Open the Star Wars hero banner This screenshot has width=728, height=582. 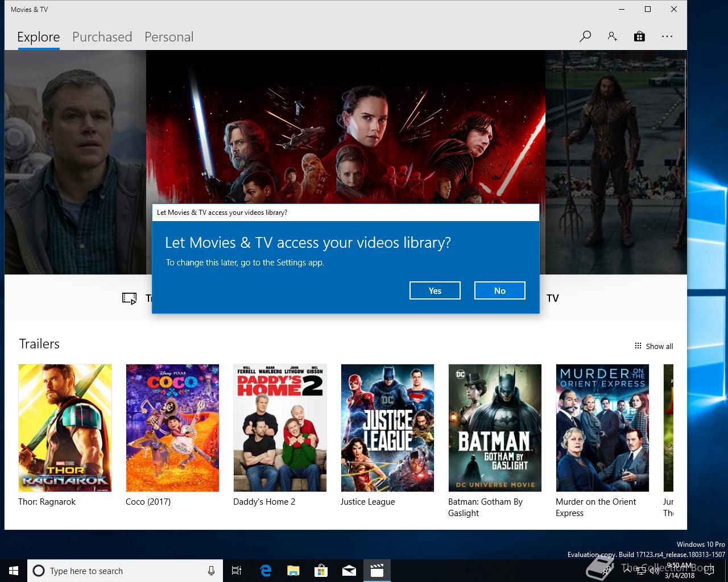[345, 128]
